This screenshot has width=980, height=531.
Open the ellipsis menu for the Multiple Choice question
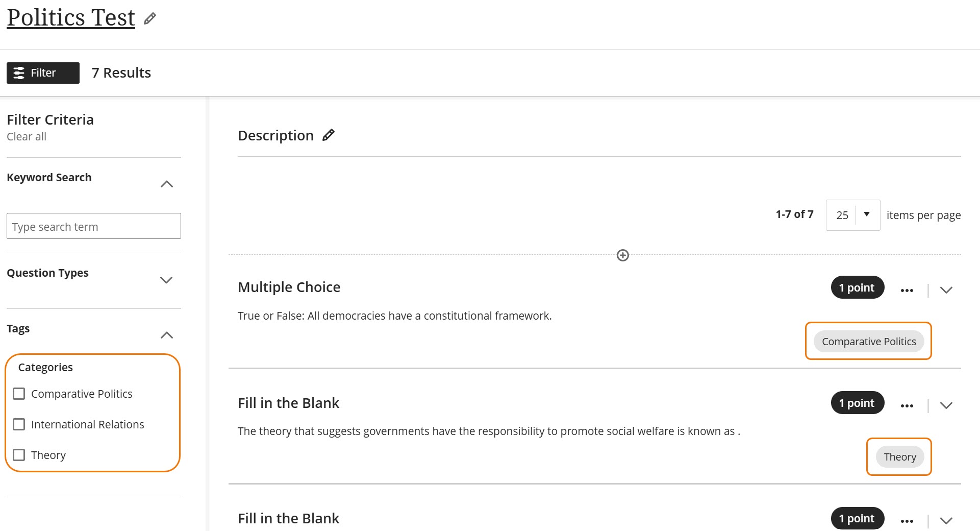[907, 289]
